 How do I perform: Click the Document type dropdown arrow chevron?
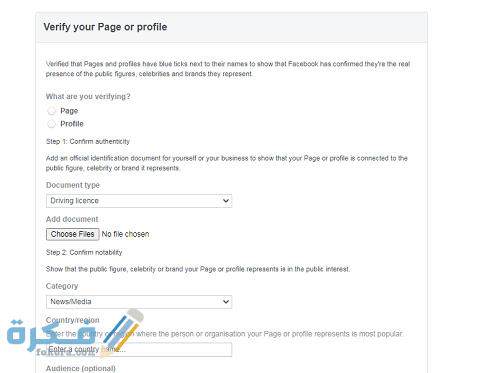click(226, 201)
